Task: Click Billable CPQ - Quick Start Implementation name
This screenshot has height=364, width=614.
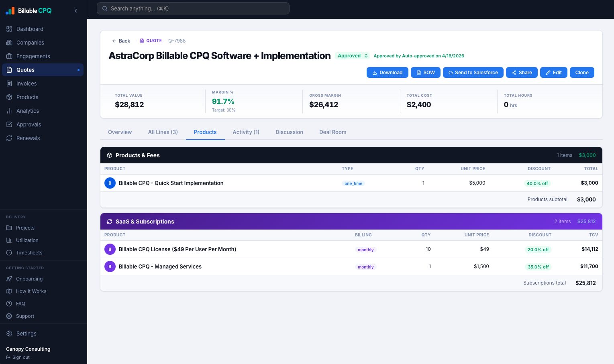Action: tap(171, 183)
